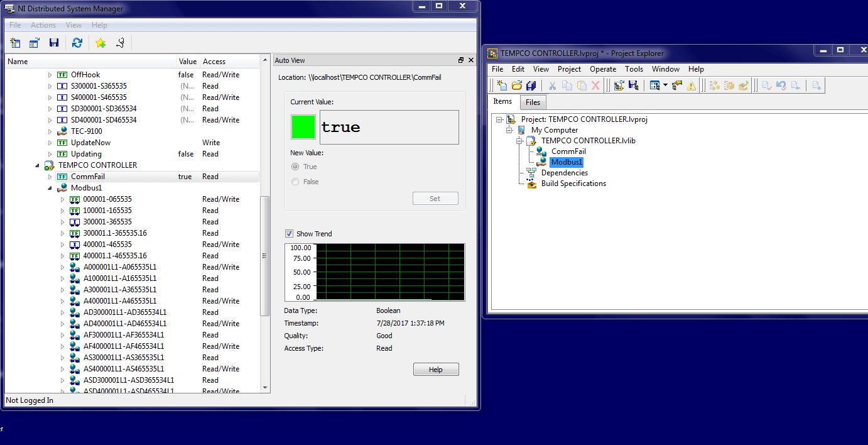Click the My Computer icon in project tree
This screenshot has width=868, height=445.
[x=521, y=130]
